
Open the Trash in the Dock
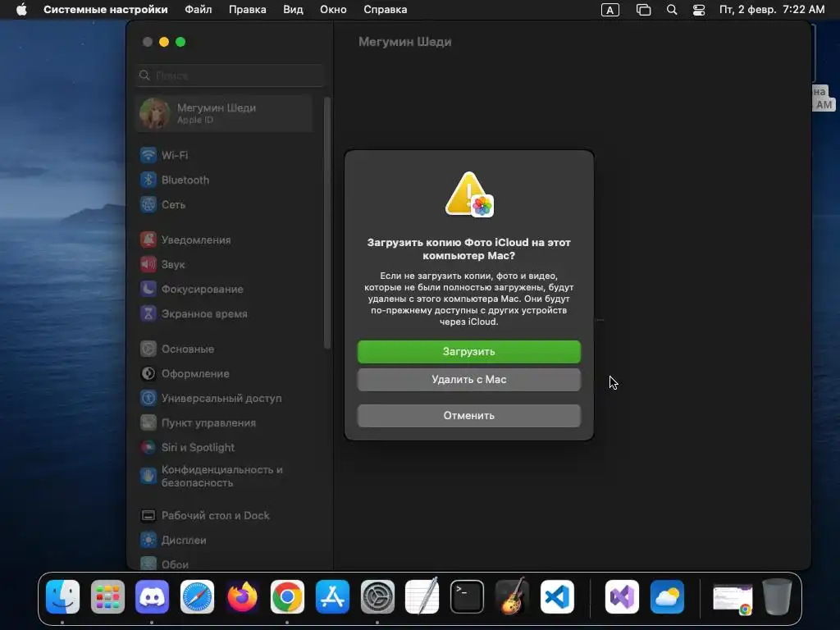pos(778,597)
